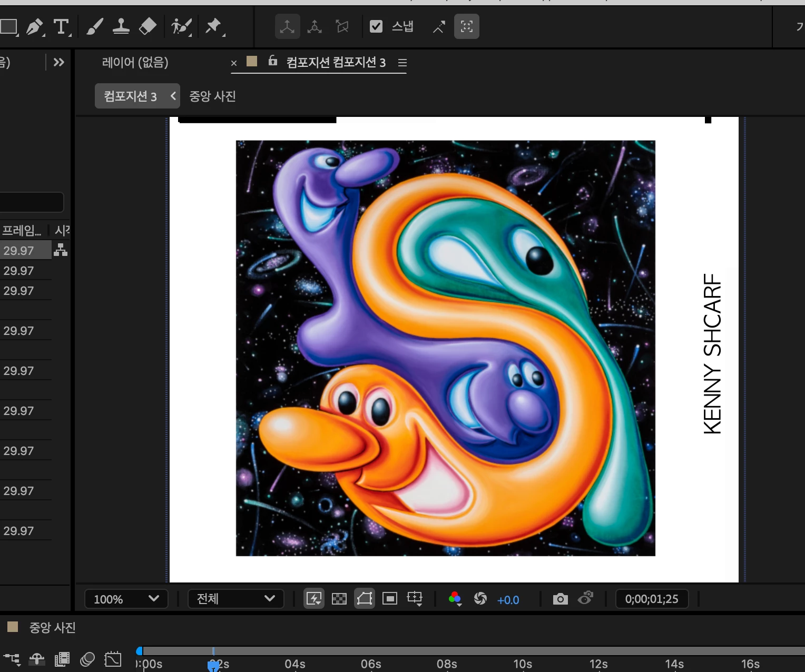This screenshot has width=805, height=672.
Task: Select the Brush tool
Action: [x=94, y=26]
